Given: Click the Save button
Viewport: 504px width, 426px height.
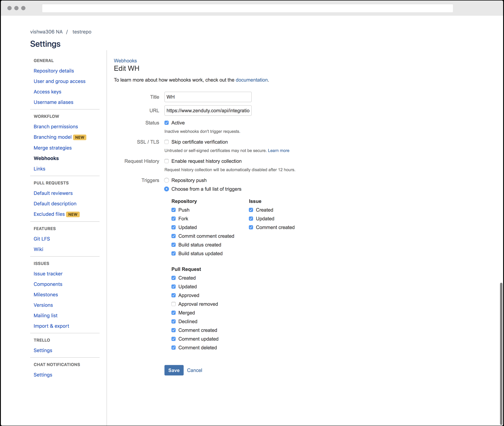Looking at the screenshot, I should [174, 370].
